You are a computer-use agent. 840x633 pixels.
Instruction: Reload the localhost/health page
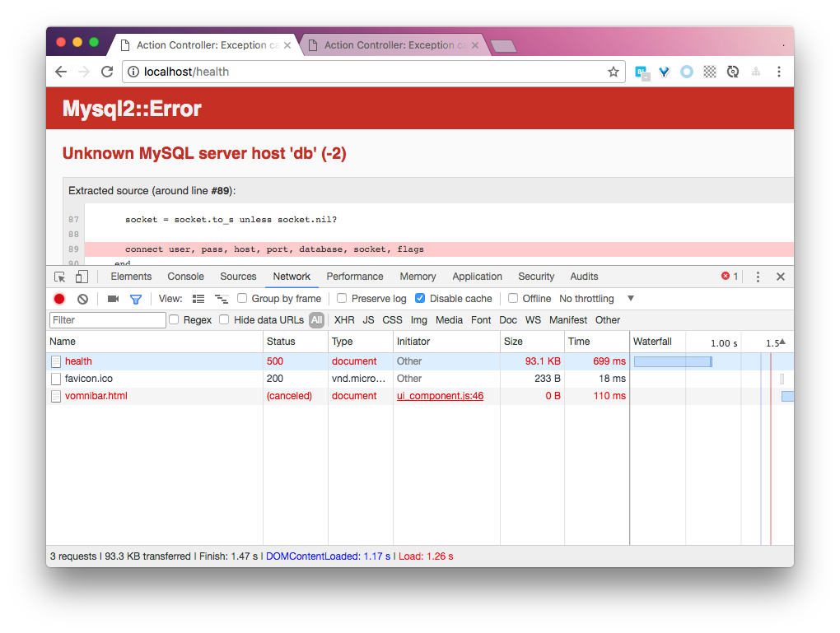click(x=107, y=72)
